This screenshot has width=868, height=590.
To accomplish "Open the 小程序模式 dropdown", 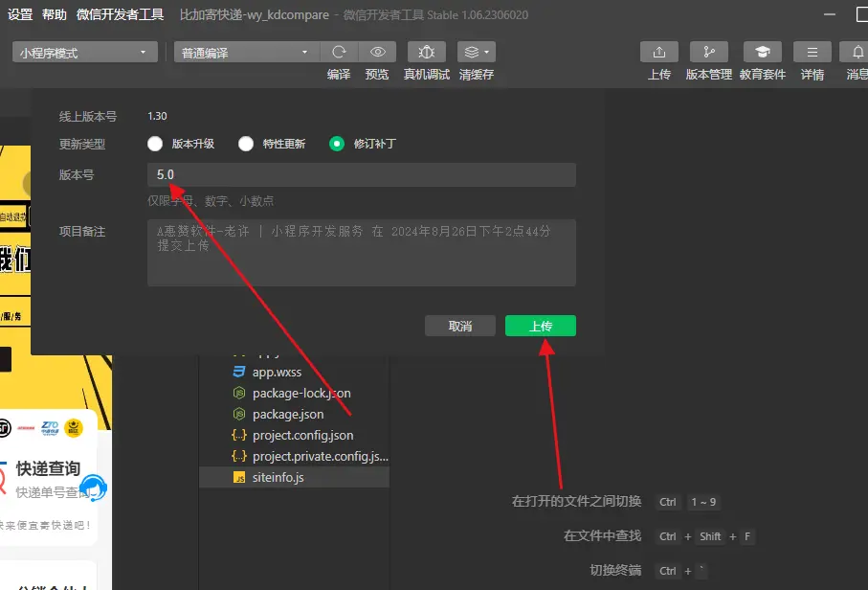I will 85,52.
